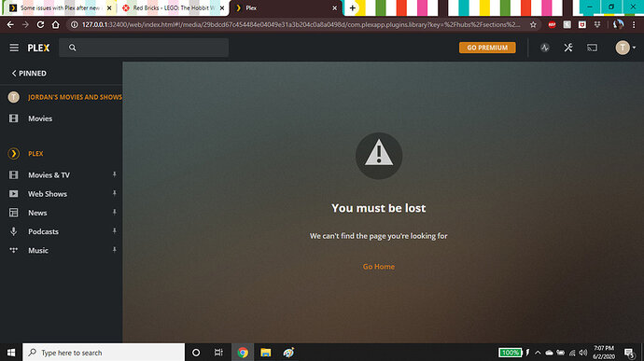Click the Web Shows play icon
Screen dimensions: 644x361
14,193
